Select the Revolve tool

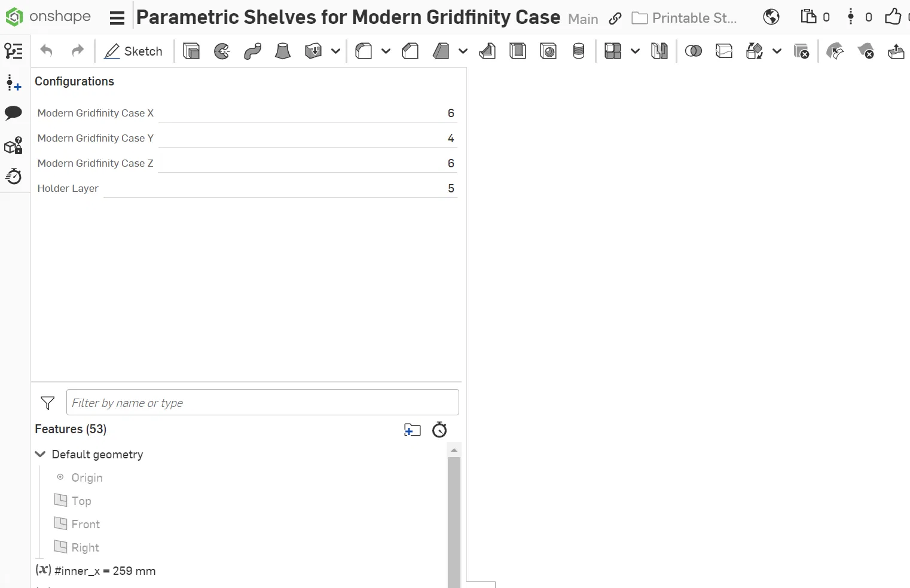pyautogui.click(x=222, y=51)
